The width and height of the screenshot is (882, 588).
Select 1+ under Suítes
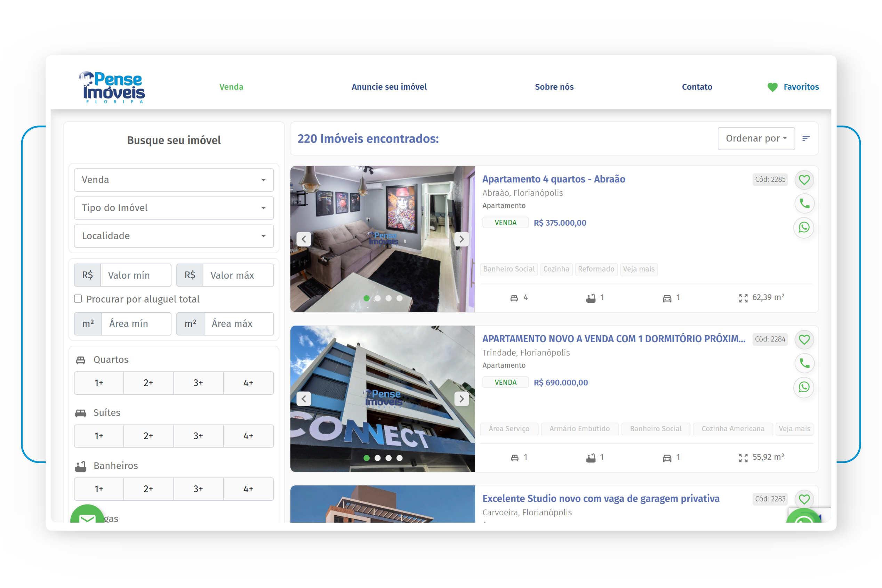point(99,436)
